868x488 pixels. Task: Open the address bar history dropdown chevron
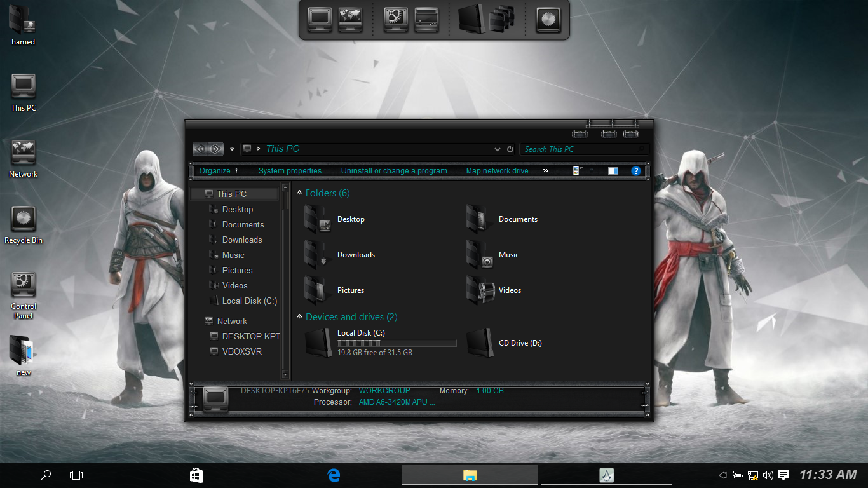pyautogui.click(x=497, y=149)
